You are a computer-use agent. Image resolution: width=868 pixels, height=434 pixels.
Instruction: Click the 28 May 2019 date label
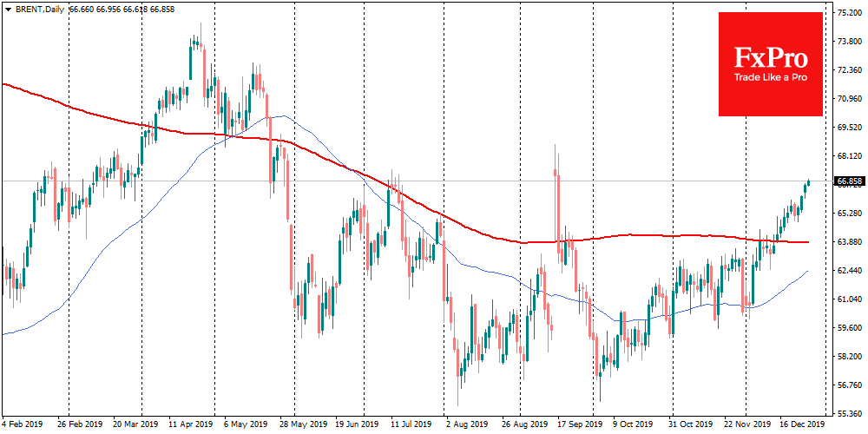[x=298, y=425]
